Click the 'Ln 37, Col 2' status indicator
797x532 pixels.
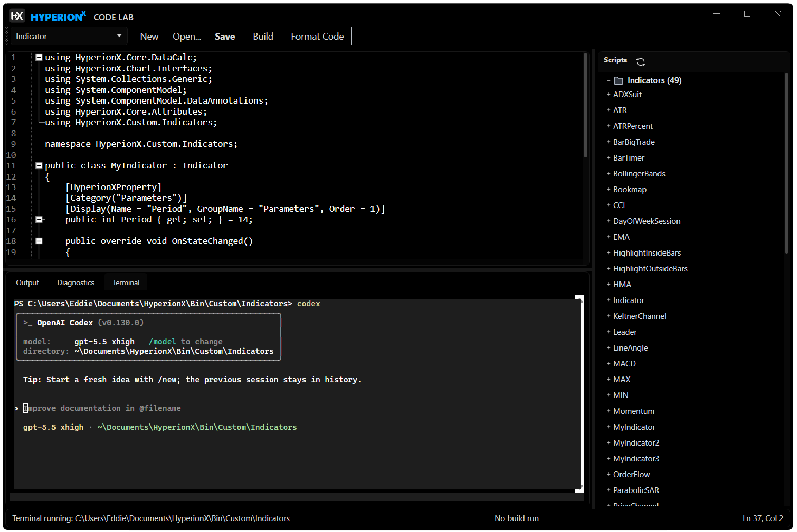(762, 518)
